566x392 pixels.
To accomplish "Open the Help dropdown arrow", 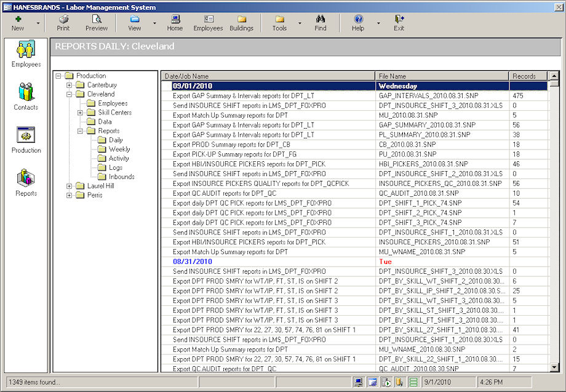I will pos(378,23).
